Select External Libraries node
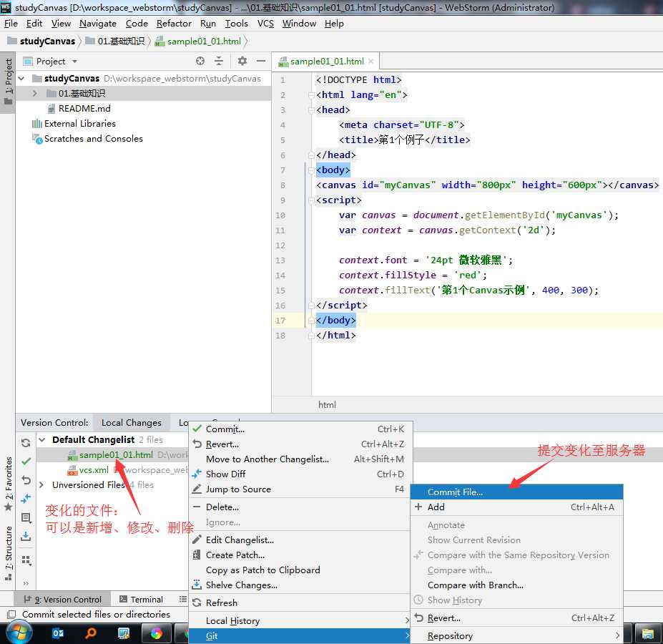This screenshot has width=663, height=644. (79, 124)
